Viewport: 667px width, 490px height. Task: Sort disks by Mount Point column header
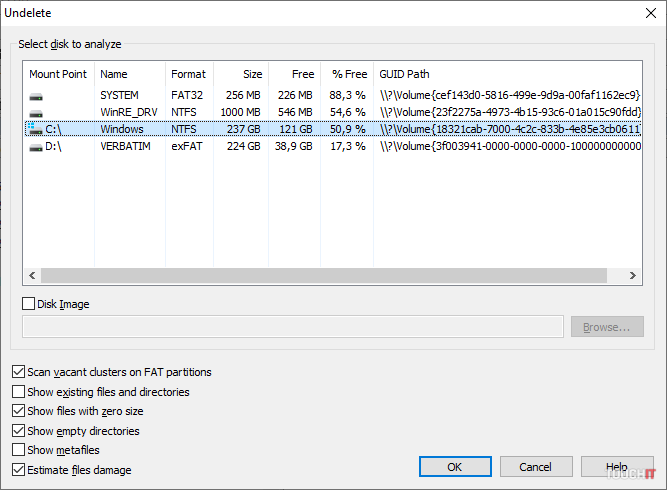58,74
